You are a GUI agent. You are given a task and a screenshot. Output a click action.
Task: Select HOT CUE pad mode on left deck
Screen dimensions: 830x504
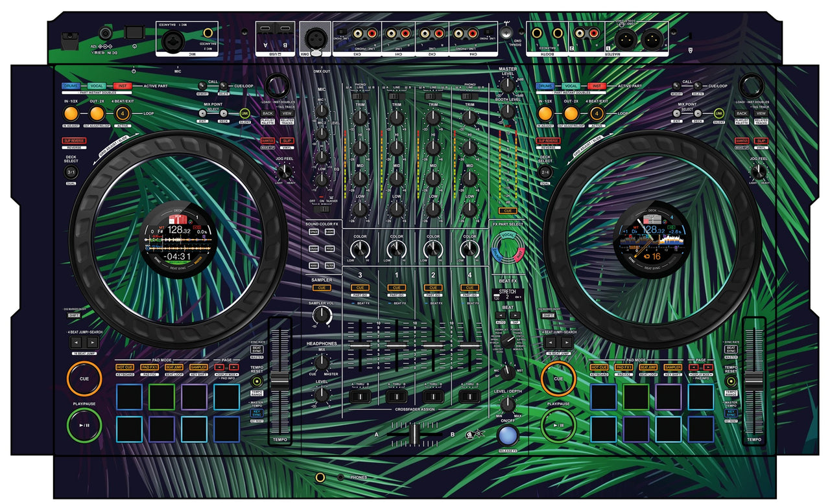125,367
